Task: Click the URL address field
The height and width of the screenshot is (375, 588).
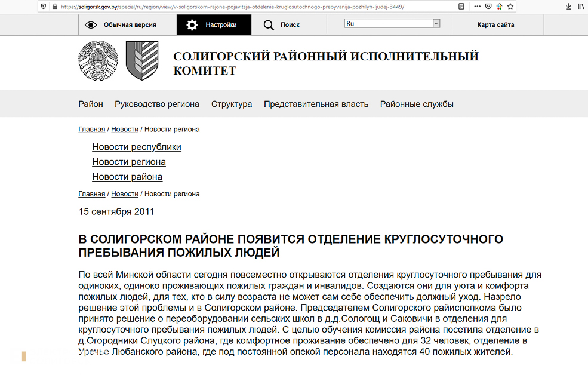Action: [x=239, y=7]
